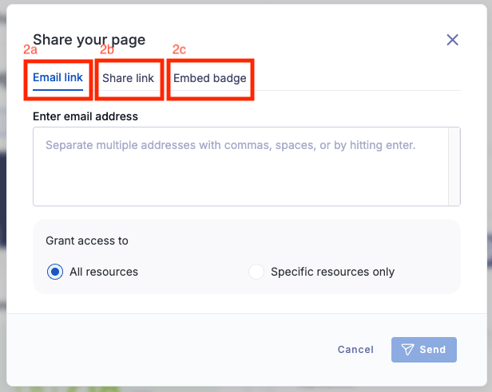
Task: Select the Embed badge tab
Action: click(210, 78)
